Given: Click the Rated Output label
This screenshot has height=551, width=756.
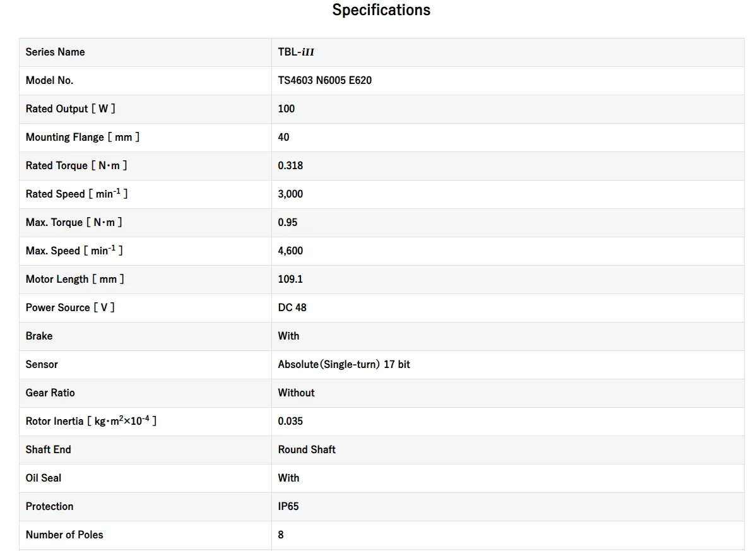Looking at the screenshot, I should coord(70,109).
